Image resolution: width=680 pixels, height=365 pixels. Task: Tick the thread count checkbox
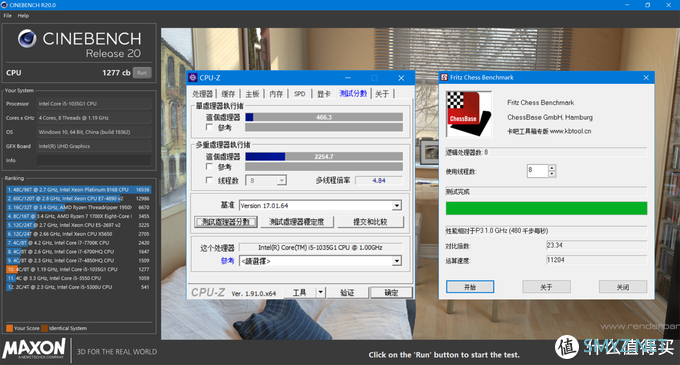(x=209, y=180)
